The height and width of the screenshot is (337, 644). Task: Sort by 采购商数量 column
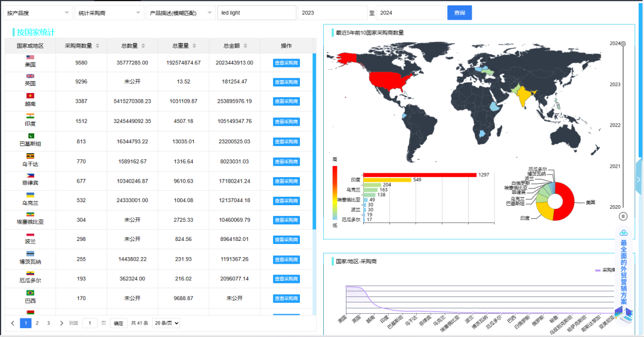tap(97, 45)
